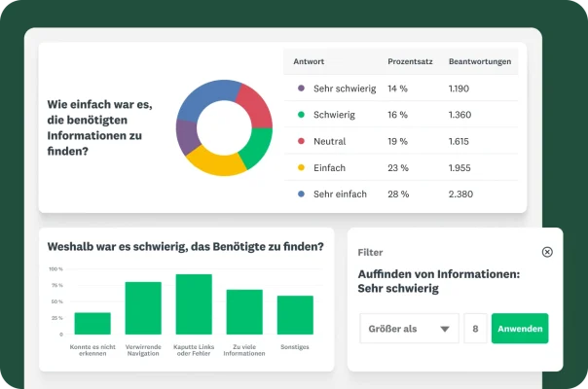Click the bar above 'Kaputte Links oder Fehler'

click(x=194, y=304)
